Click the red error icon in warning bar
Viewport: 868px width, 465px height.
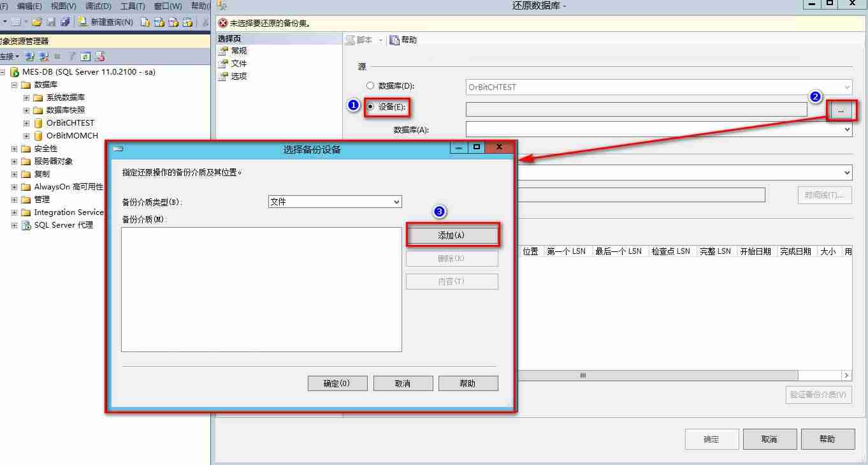[x=222, y=23]
